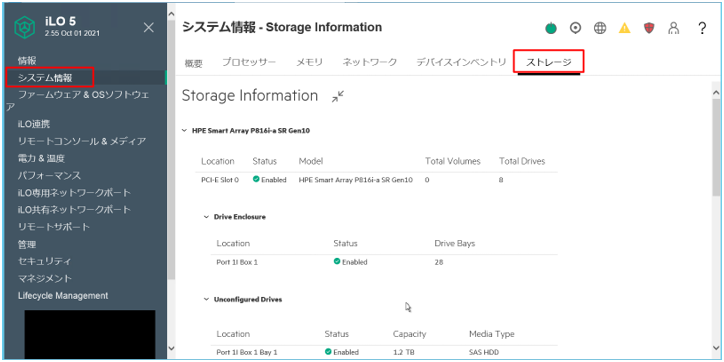Select the ストレージ tab
The image size is (724, 362).
pos(549,62)
